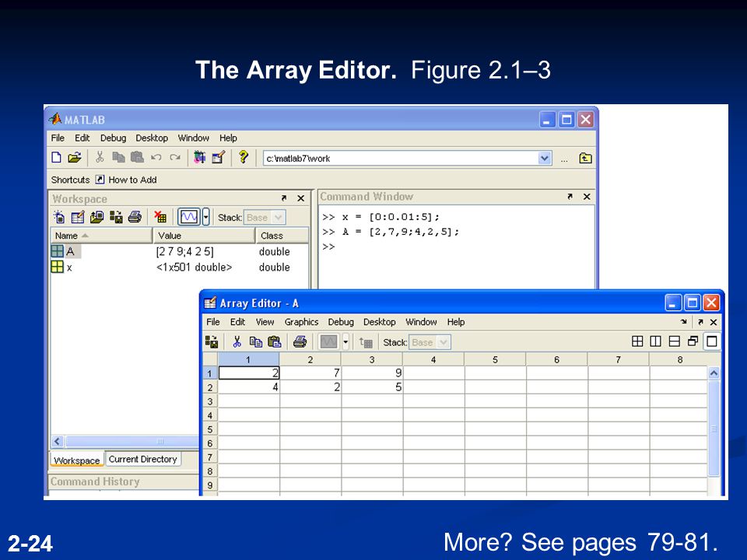Undock the Command Window panel
This screenshot has width=747, height=560.
(570, 196)
